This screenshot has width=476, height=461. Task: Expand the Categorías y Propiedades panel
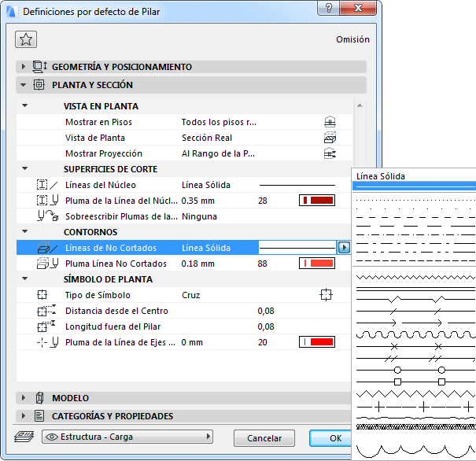24,416
